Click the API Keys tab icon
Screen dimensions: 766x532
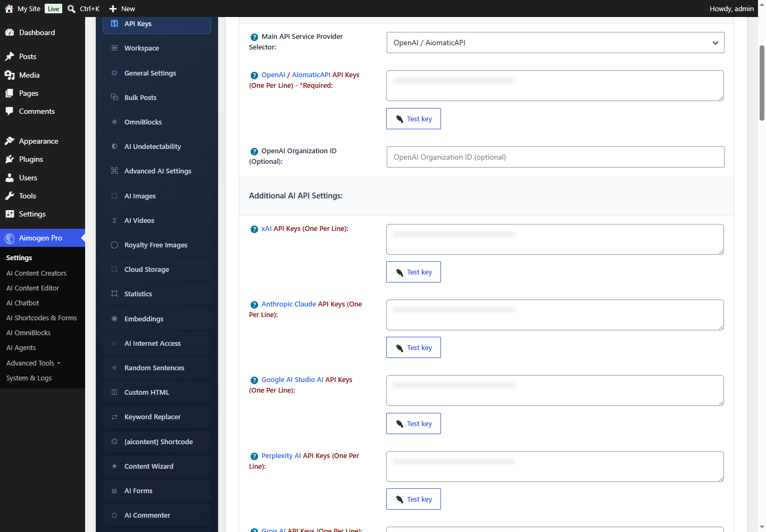coord(114,23)
